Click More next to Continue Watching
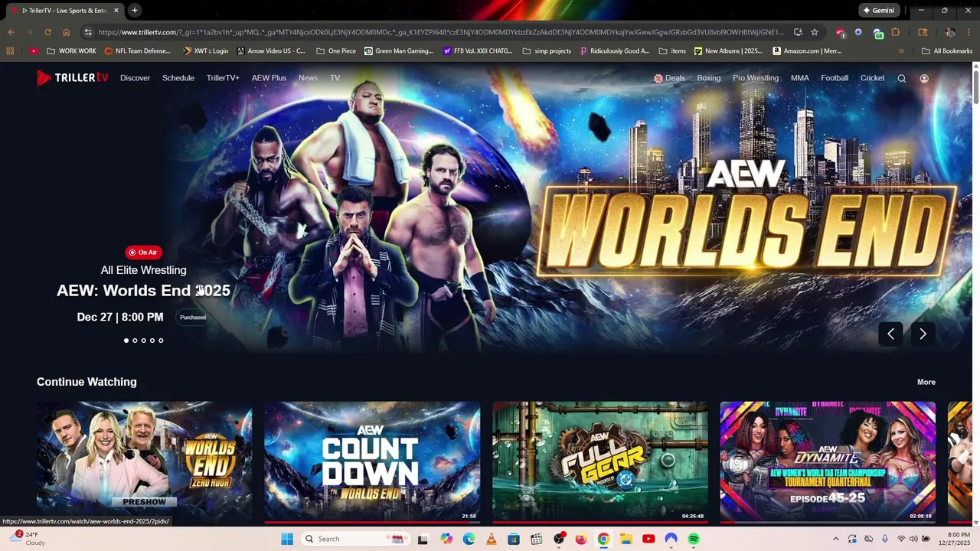Viewport: 980px width, 551px height. pyautogui.click(x=926, y=382)
